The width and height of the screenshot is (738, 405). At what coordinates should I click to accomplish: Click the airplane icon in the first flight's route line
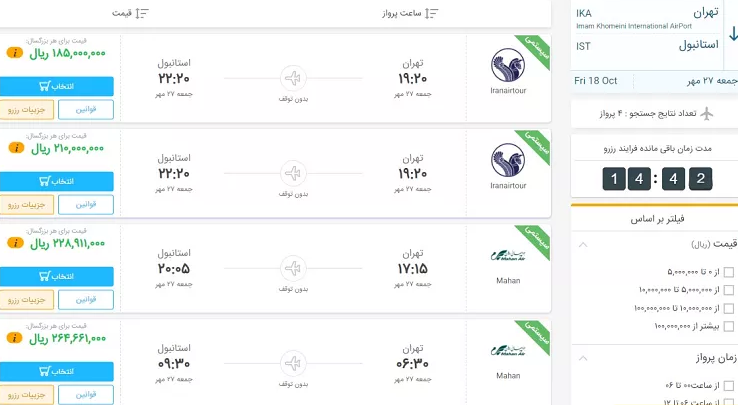pos(292,78)
